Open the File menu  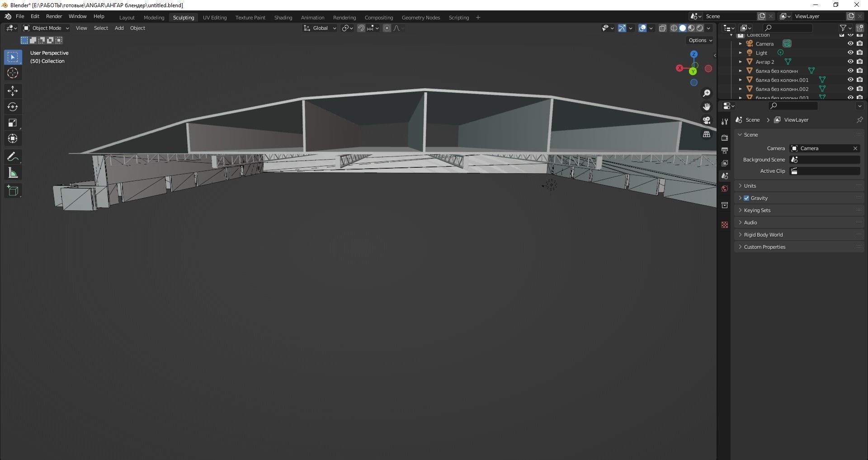(x=20, y=16)
